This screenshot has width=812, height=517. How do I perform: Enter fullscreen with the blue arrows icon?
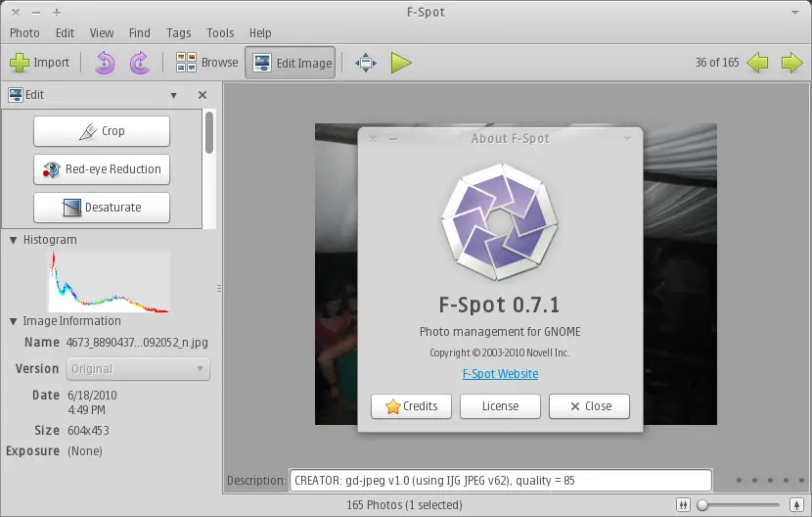[366, 63]
